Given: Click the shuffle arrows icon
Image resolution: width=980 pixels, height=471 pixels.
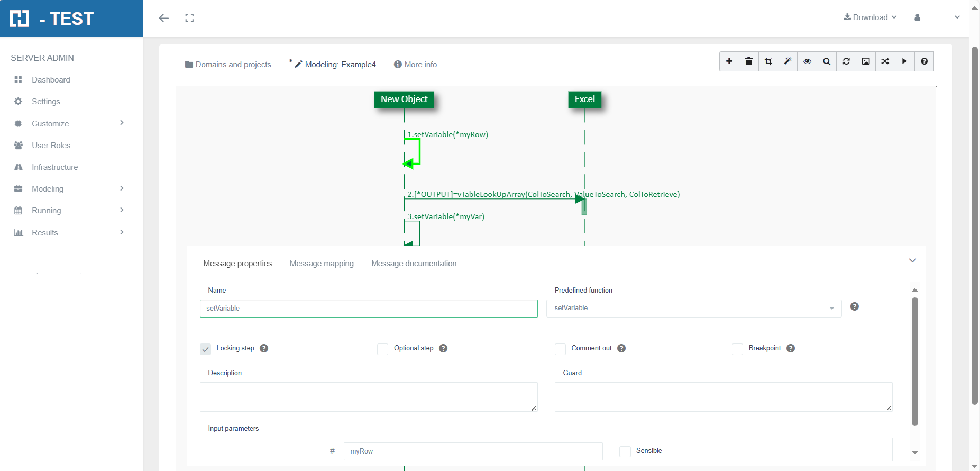Looking at the screenshot, I should [885, 61].
